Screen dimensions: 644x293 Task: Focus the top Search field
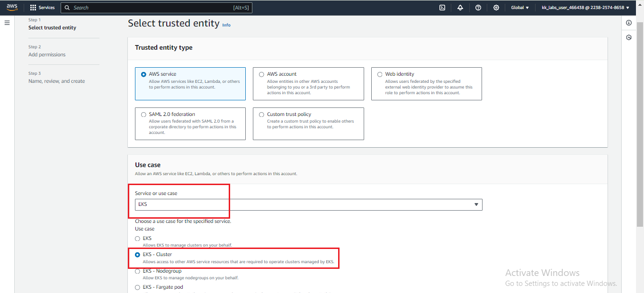(x=156, y=8)
